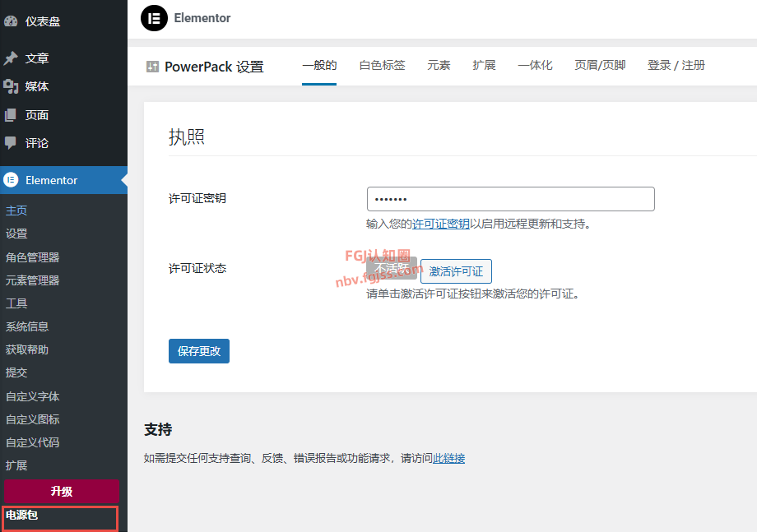Open 元素管理器 in the sidebar

click(32, 280)
